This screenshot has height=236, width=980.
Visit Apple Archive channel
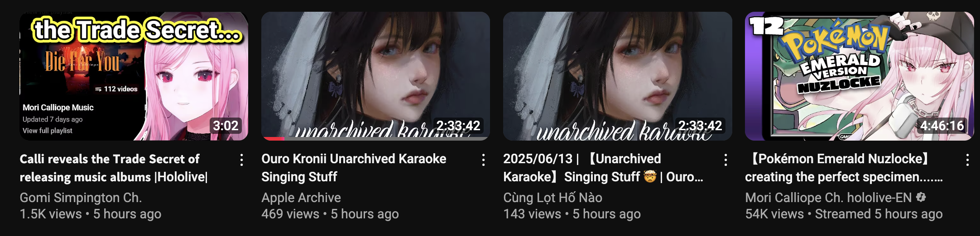[301, 198]
